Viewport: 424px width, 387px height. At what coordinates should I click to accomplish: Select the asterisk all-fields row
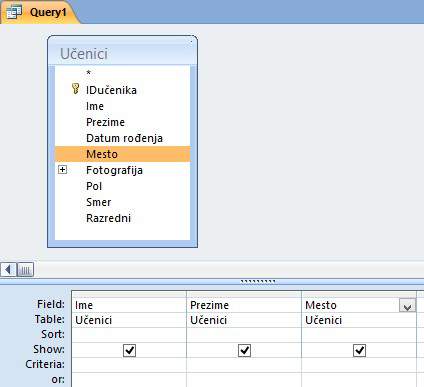click(x=122, y=73)
